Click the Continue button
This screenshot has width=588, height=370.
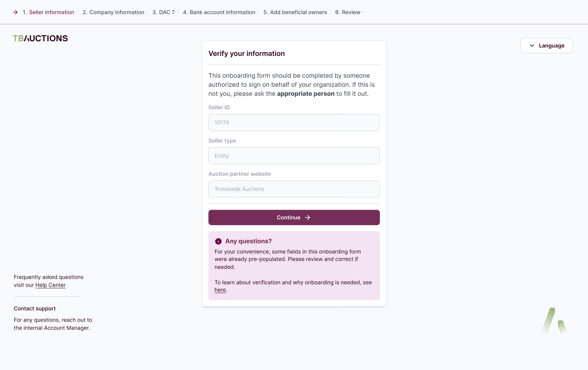[294, 217]
